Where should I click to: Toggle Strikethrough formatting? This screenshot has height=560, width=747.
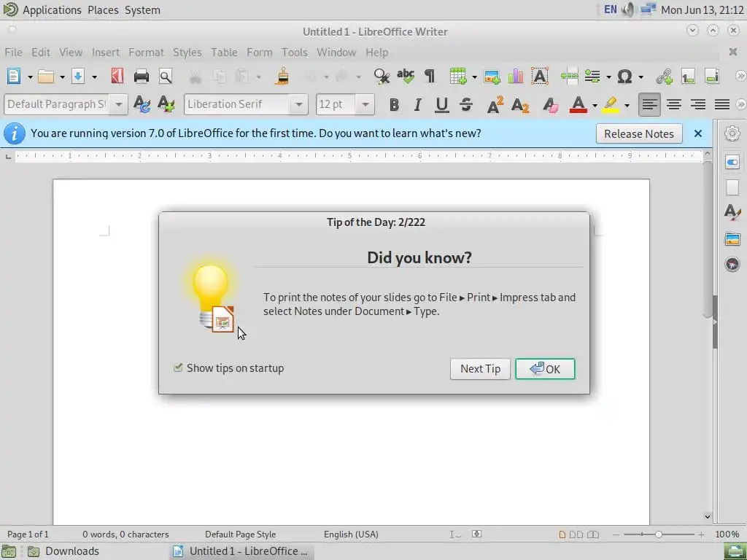[x=466, y=104]
